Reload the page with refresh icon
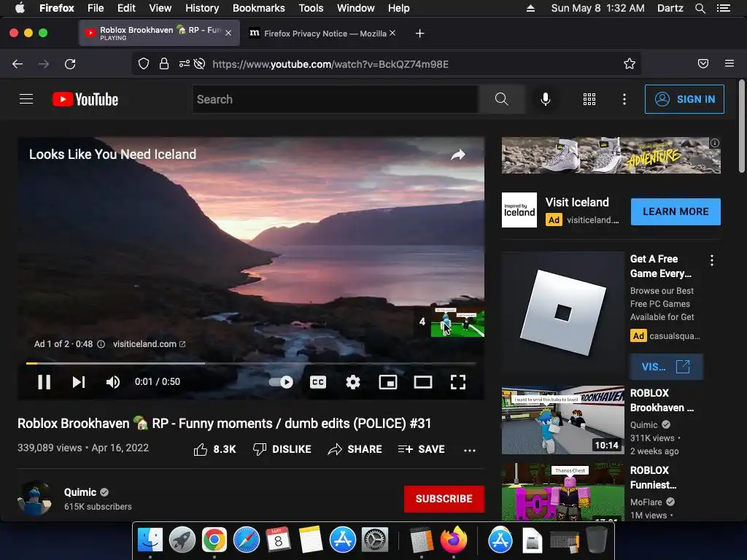 coord(70,64)
